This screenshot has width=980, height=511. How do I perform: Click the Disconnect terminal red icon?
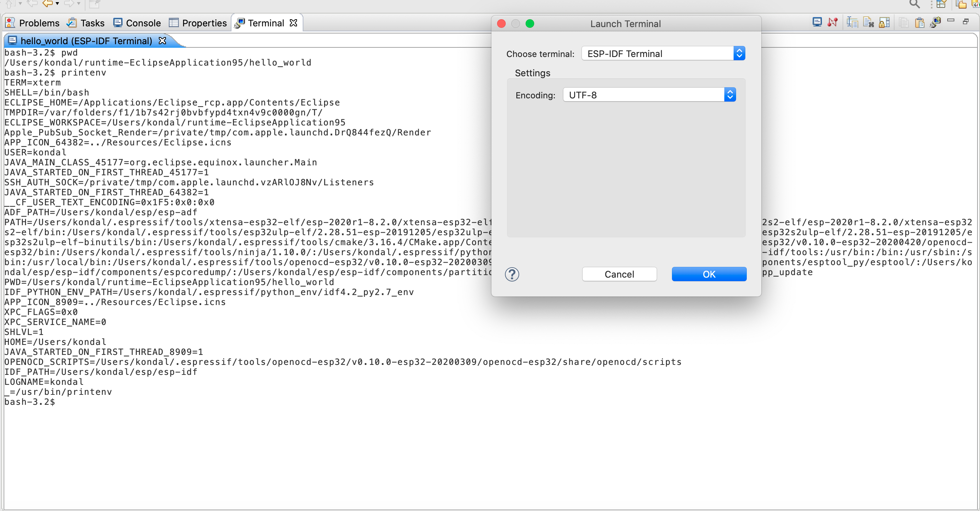[832, 22]
